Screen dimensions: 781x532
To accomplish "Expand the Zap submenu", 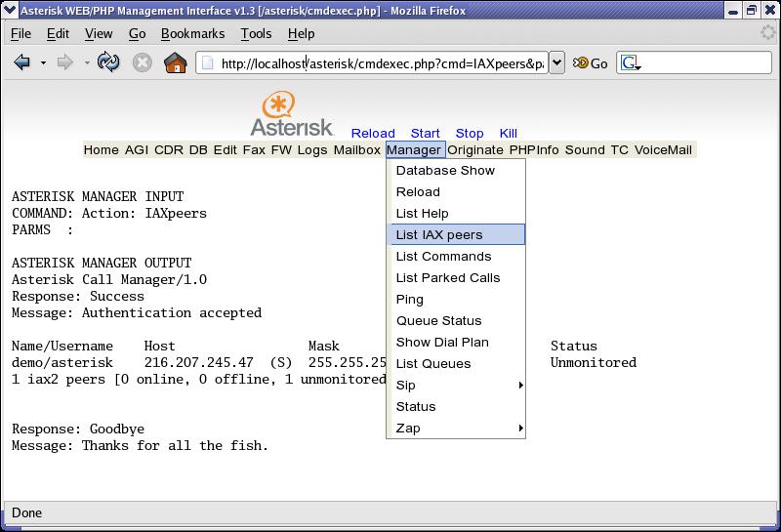I will 456,429.
